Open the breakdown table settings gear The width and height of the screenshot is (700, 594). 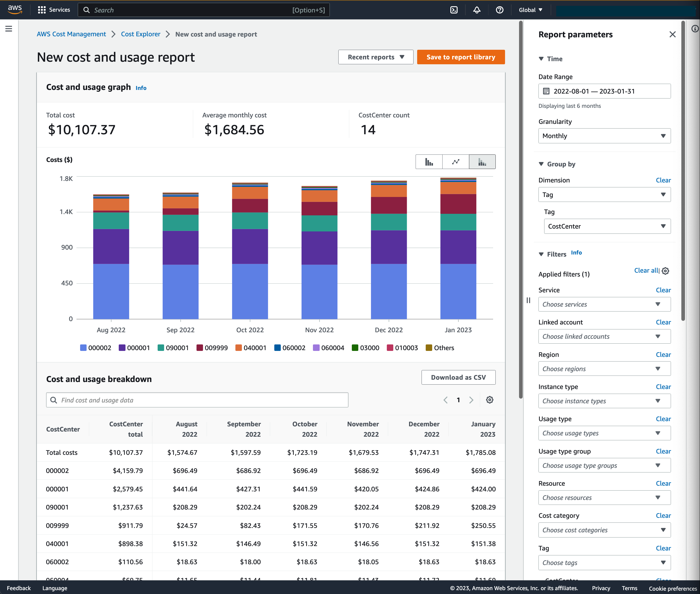pos(489,400)
